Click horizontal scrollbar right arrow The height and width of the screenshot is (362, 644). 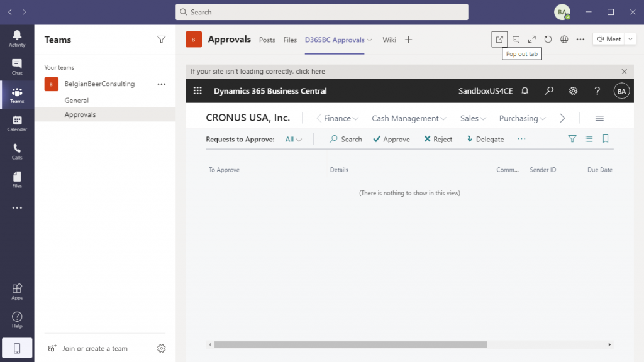click(x=609, y=345)
